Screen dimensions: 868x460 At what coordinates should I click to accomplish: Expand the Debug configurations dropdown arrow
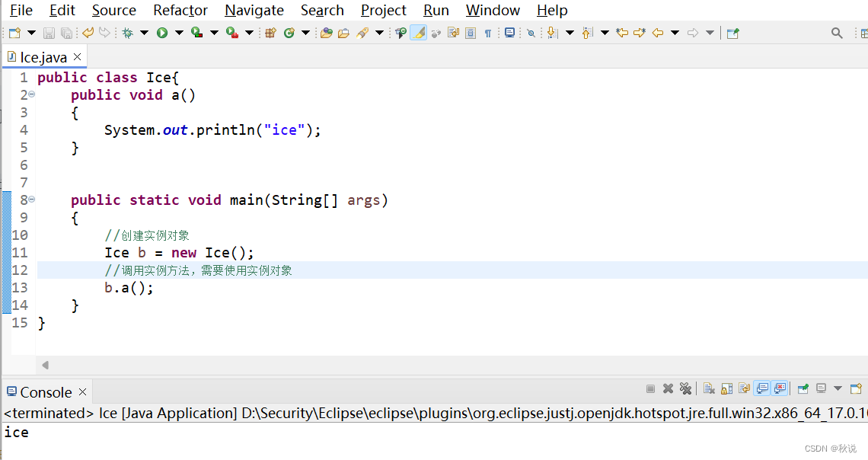[x=145, y=34]
